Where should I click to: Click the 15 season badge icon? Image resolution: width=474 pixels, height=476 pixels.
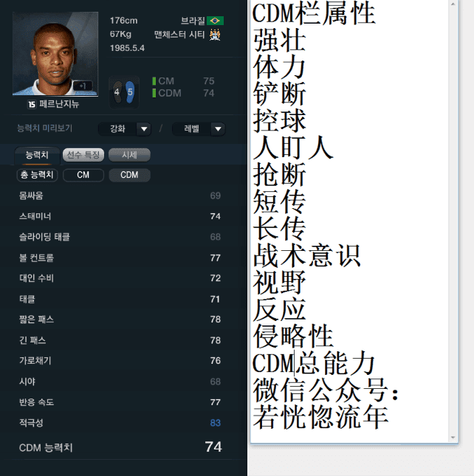tap(32, 105)
